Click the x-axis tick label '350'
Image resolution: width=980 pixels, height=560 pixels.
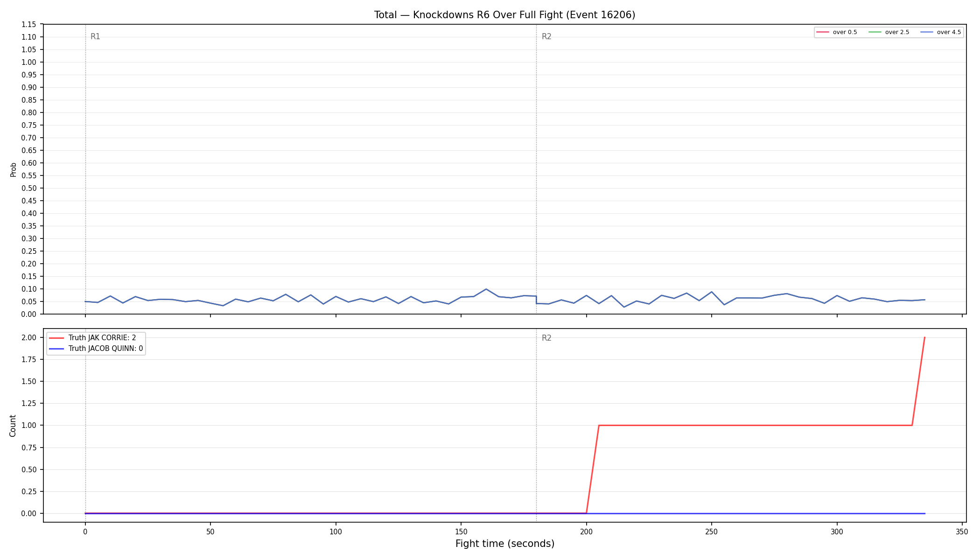pos(962,532)
